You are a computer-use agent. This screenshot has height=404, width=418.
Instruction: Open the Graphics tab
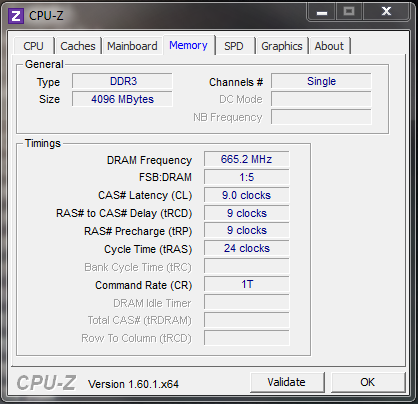tap(282, 46)
